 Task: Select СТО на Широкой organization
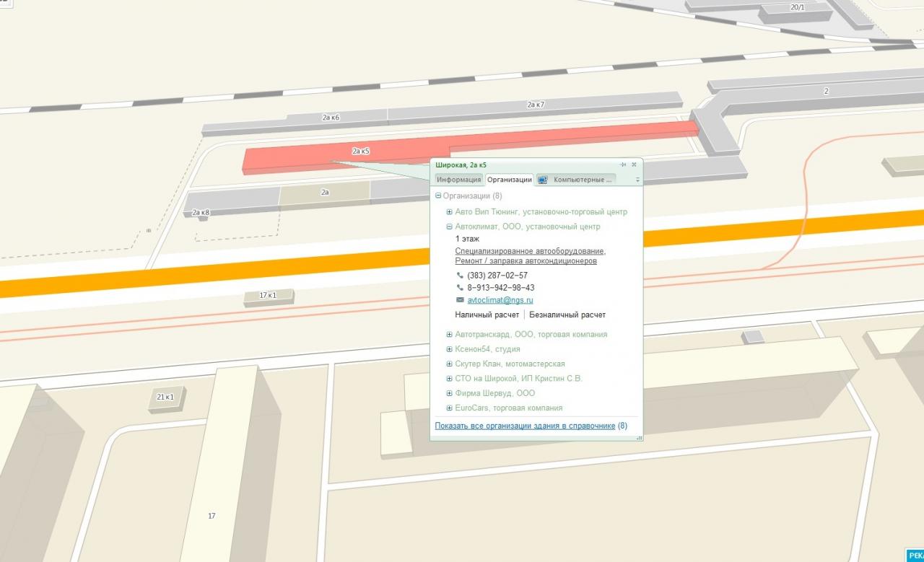518,378
